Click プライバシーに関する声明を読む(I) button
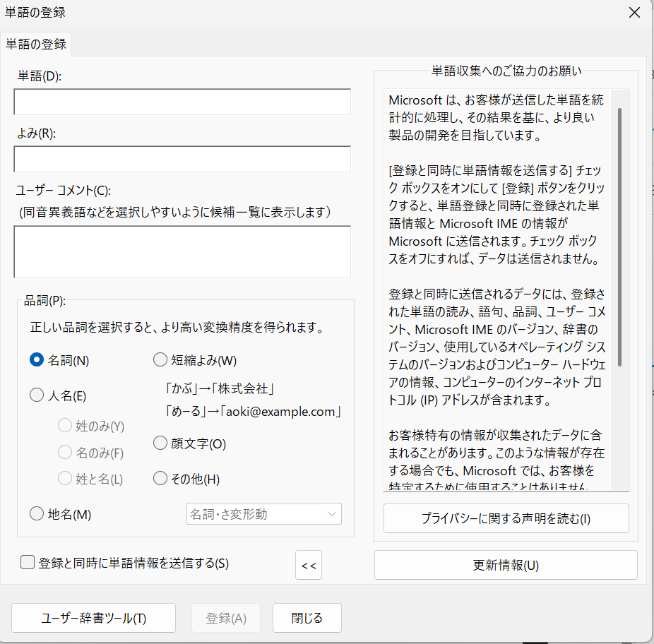Image resolution: width=654 pixels, height=644 pixels. tap(506, 518)
